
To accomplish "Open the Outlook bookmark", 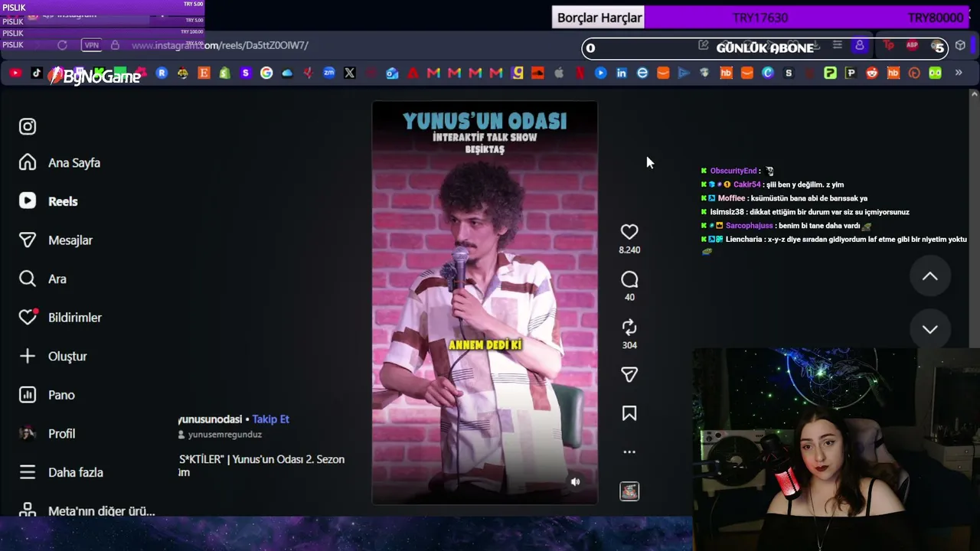I will pos(392,73).
